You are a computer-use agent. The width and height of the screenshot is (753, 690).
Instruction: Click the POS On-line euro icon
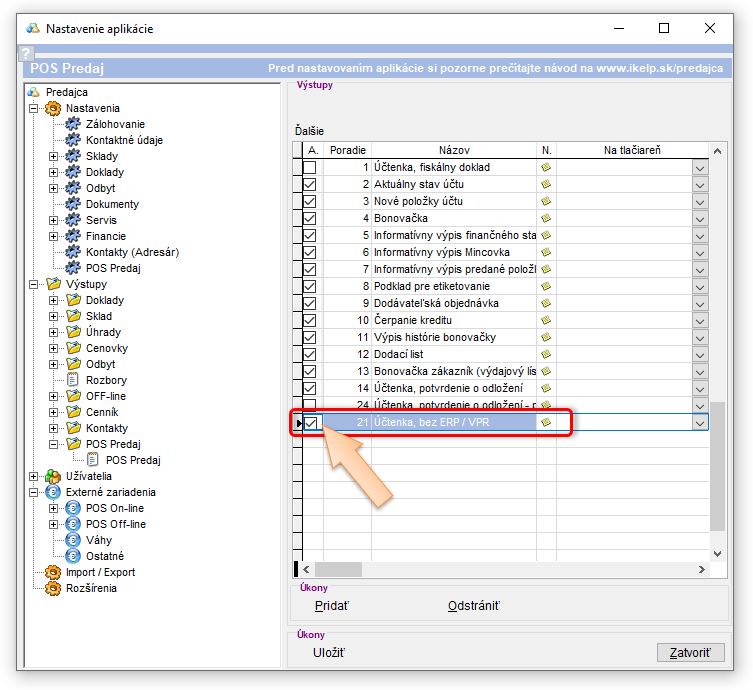tap(72, 508)
